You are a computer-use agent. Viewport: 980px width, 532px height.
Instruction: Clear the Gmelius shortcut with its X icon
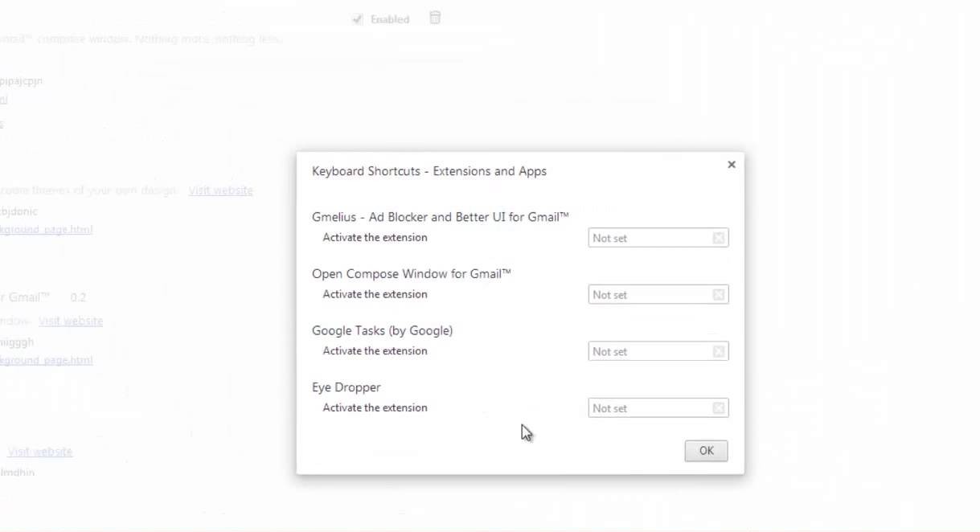click(719, 238)
